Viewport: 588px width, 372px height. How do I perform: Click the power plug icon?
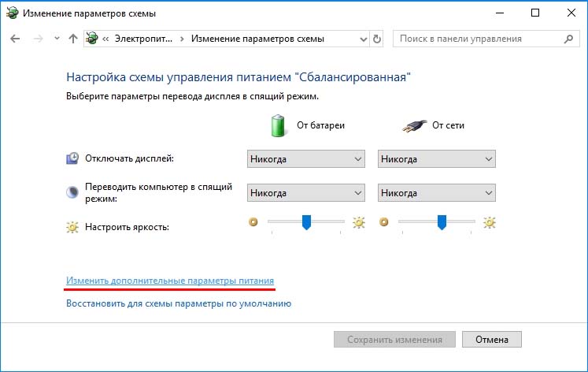click(x=414, y=126)
